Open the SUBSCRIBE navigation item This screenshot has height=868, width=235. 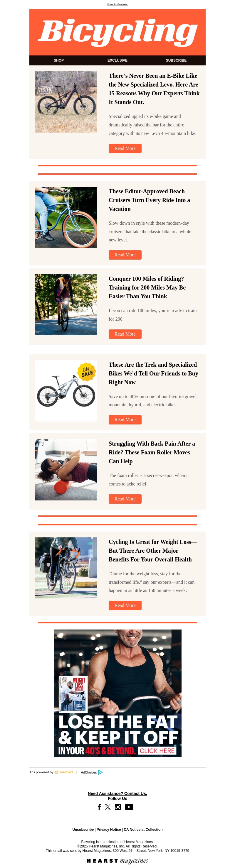click(x=176, y=60)
